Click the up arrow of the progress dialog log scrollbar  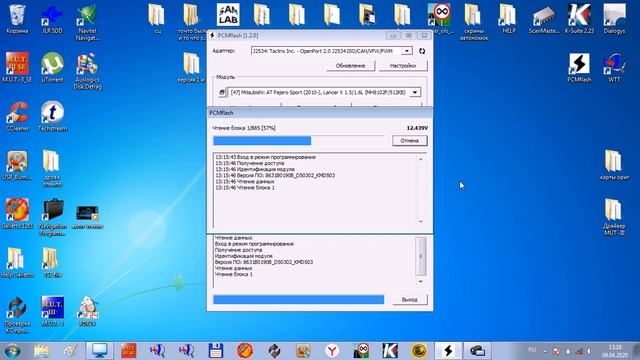pyautogui.click(x=420, y=159)
